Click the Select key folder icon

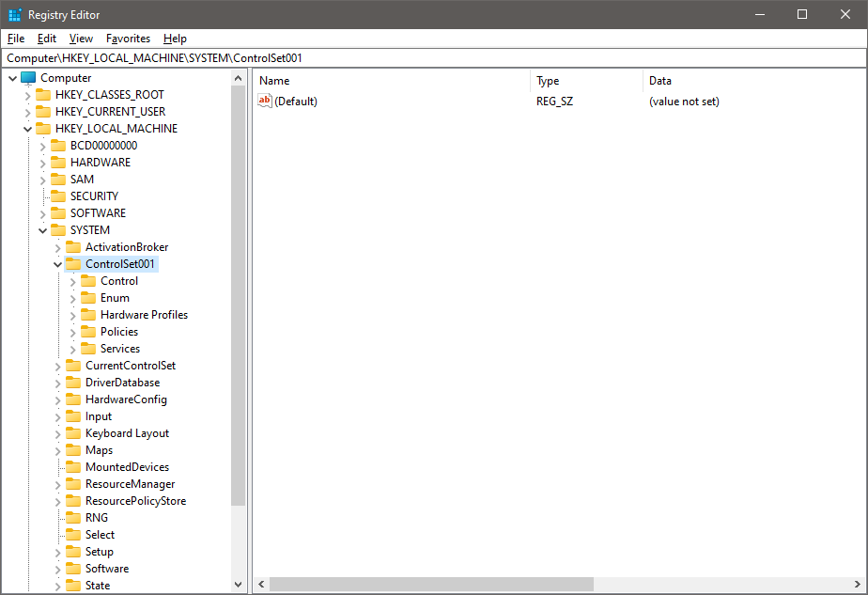coord(73,535)
